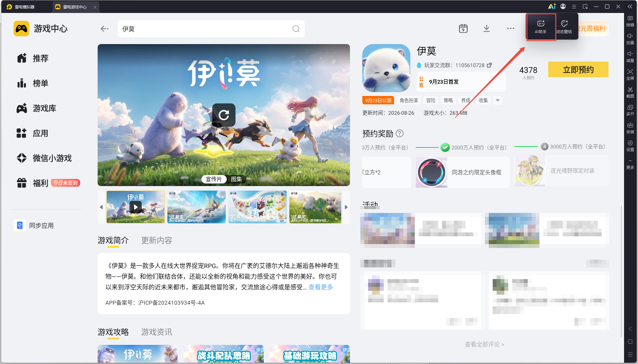This screenshot has width=638, height=364.
Task: Show next thumbnails with right arrow
Action: (346, 207)
